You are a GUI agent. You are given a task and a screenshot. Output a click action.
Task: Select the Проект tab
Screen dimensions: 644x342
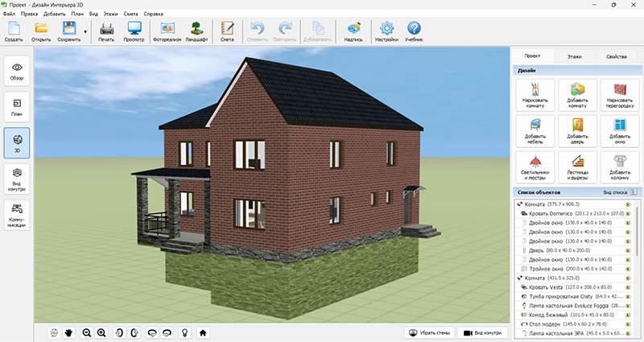[532, 56]
